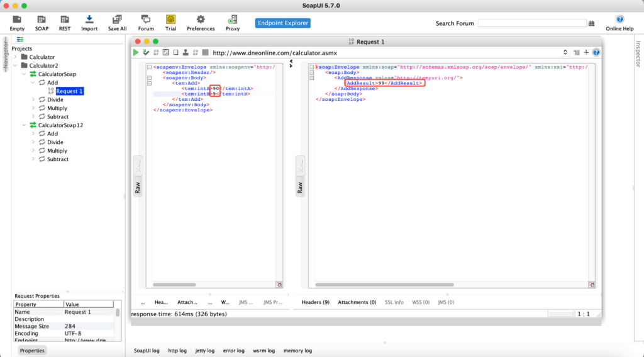Click the split-pane collapse arrows
Viewport: 644px width, 357px height.
(291, 64)
